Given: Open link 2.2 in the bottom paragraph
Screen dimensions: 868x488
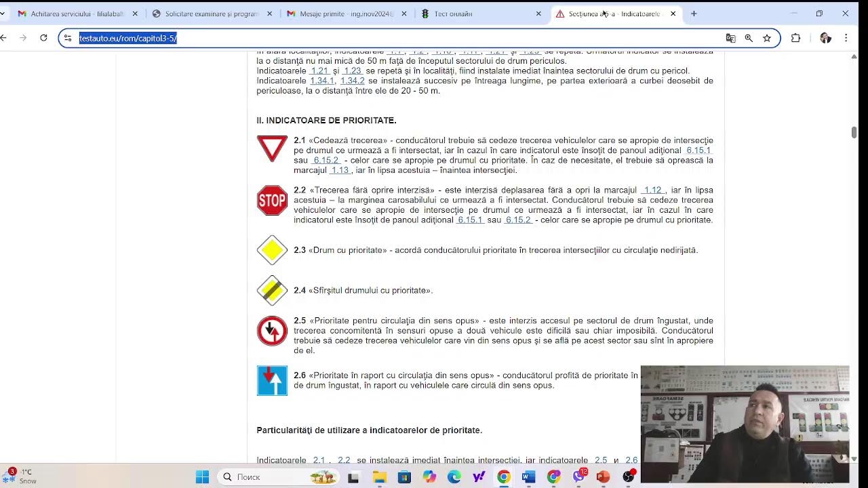Looking at the screenshot, I should tap(344, 460).
